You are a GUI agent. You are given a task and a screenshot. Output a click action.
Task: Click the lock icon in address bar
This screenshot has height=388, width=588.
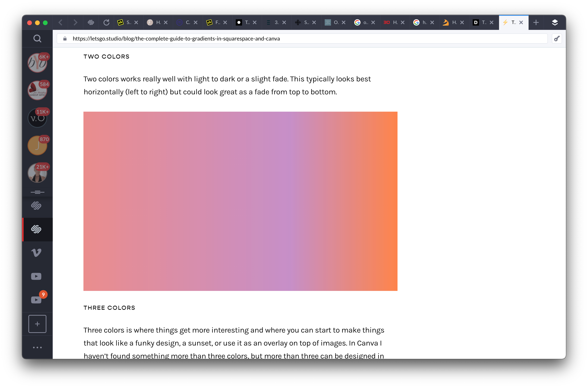click(65, 39)
